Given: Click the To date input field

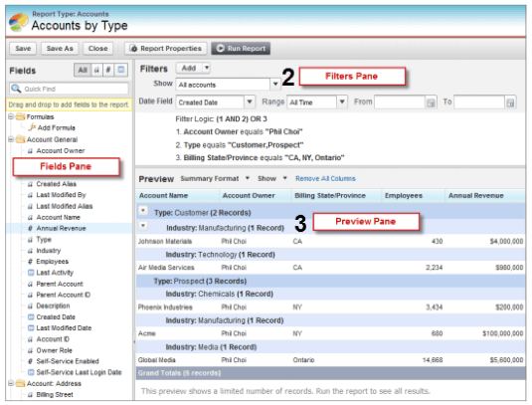Looking at the screenshot, I should (479, 102).
